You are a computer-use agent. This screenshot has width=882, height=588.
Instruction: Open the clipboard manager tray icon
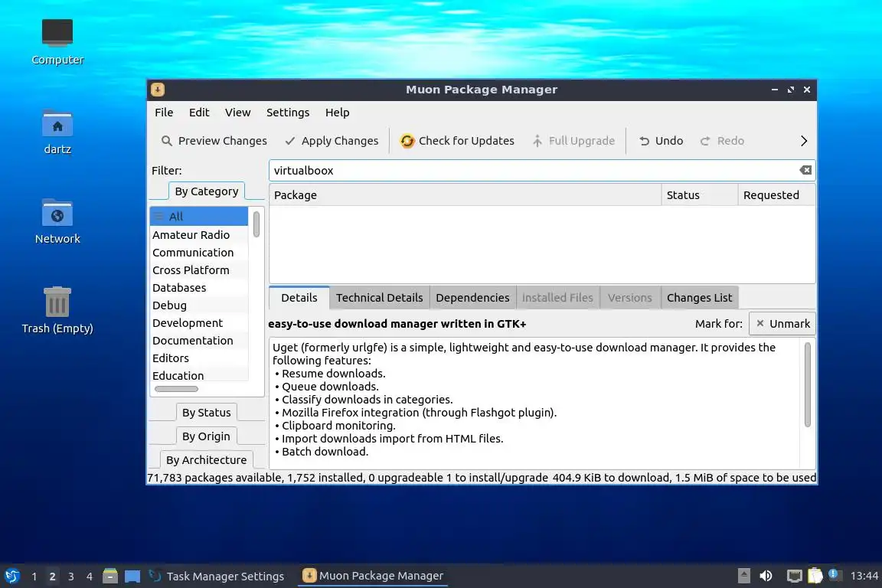[x=815, y=576]
